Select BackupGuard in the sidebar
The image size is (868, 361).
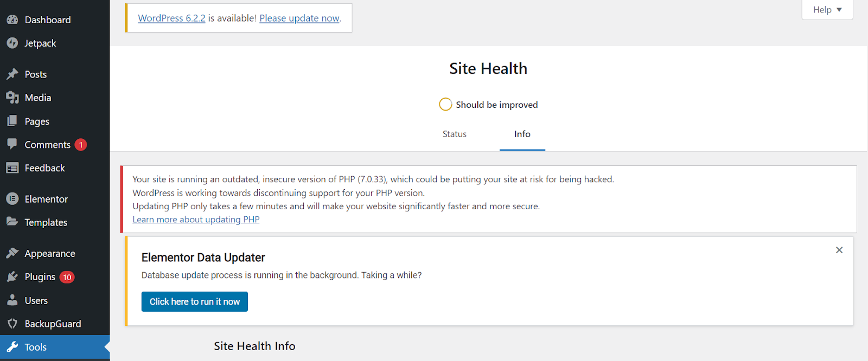coord(52,324)
